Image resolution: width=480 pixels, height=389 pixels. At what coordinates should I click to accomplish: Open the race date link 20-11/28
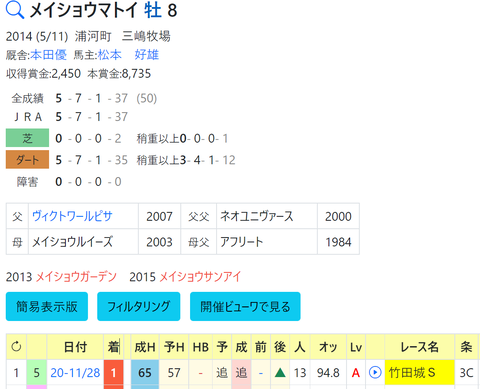click(75, 373)
